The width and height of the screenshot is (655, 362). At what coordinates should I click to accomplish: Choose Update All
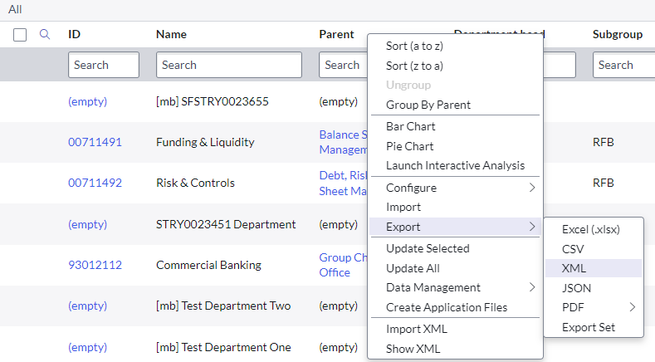[413, 268]
